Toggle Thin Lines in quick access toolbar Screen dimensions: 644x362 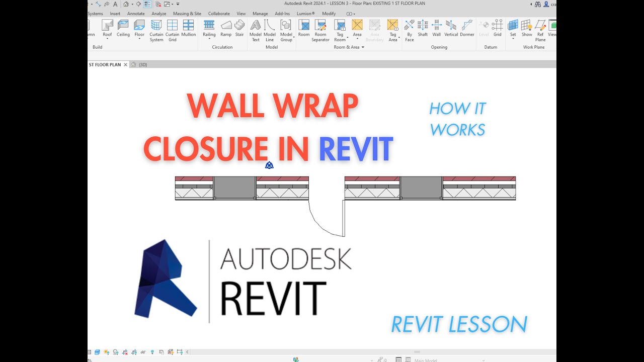tap(147, 4)
